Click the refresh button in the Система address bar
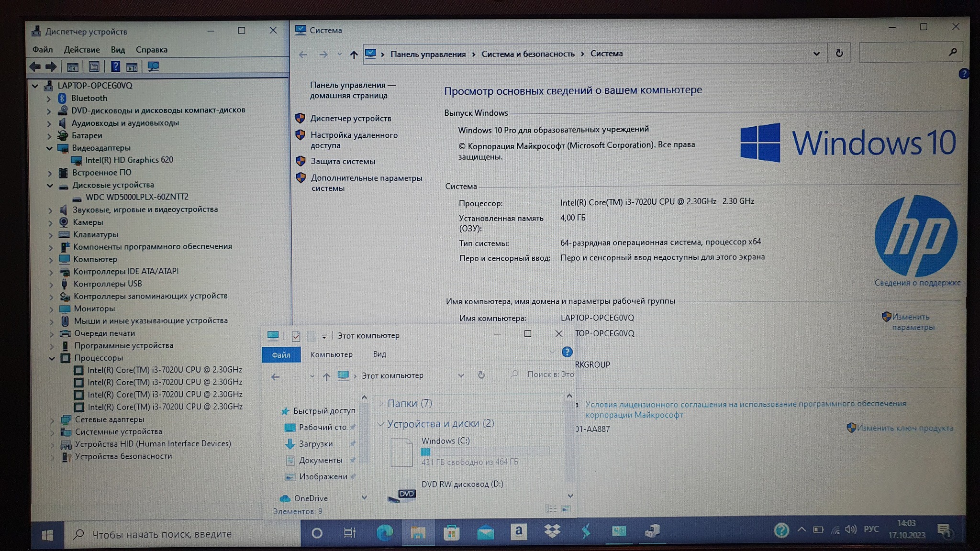980x551 pixels. 839,54
